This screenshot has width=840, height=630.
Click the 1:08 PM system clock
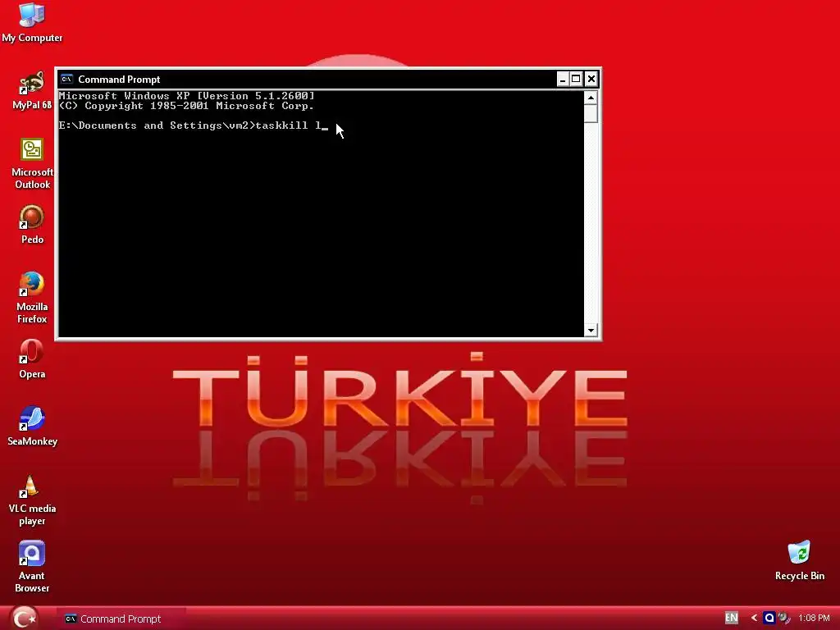[x=814, y=618]
